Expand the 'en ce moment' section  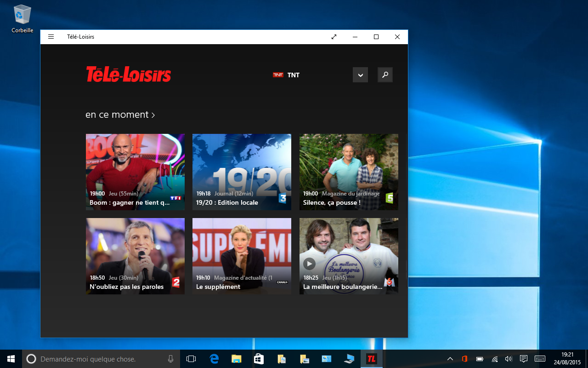click(120, 115)
